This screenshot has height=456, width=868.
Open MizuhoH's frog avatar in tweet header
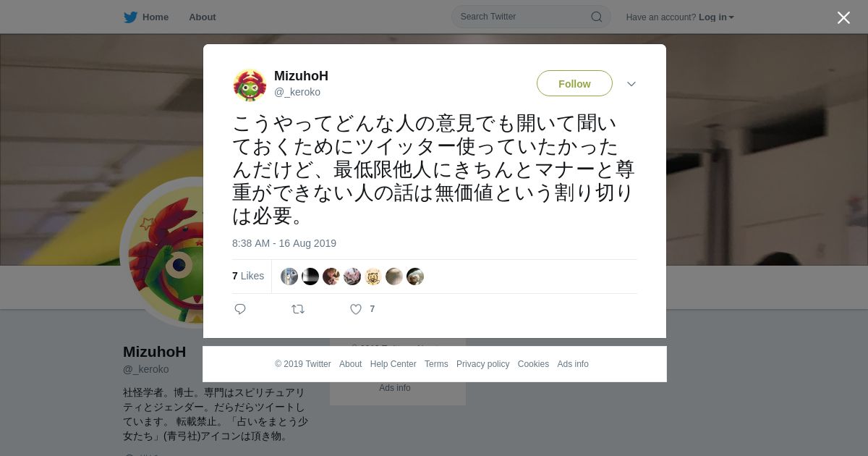coord(250,85)
